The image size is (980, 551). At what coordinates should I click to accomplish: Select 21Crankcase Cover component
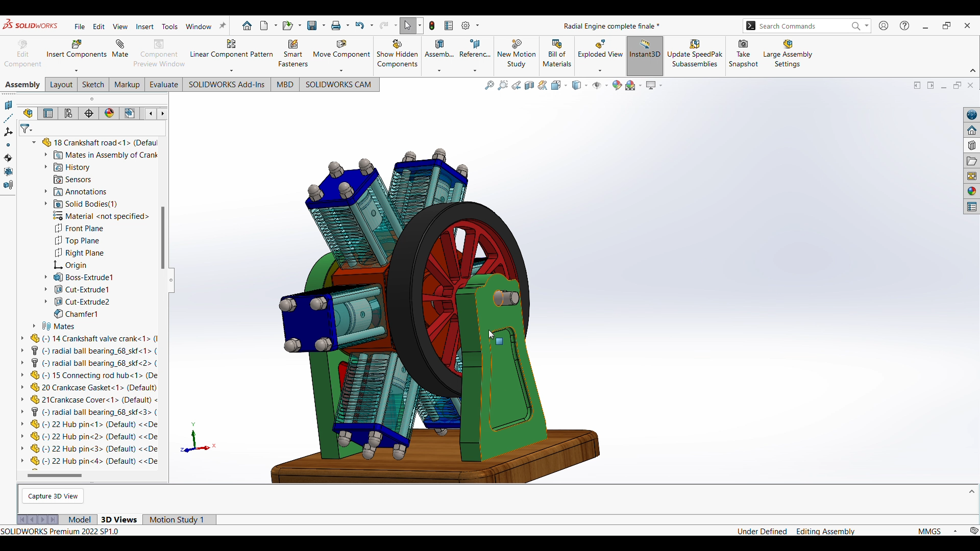pyautogui.click(x=94, y=400)
